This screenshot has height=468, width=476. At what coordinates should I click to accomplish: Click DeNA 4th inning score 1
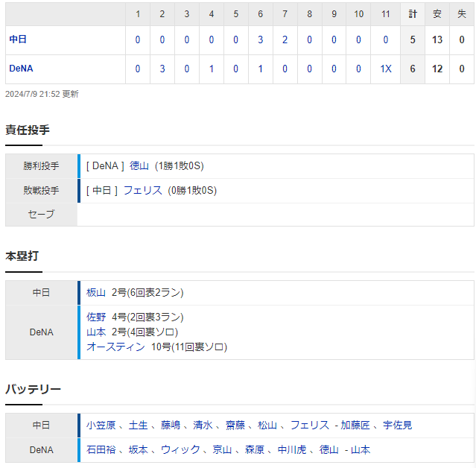tap(212, 69)
